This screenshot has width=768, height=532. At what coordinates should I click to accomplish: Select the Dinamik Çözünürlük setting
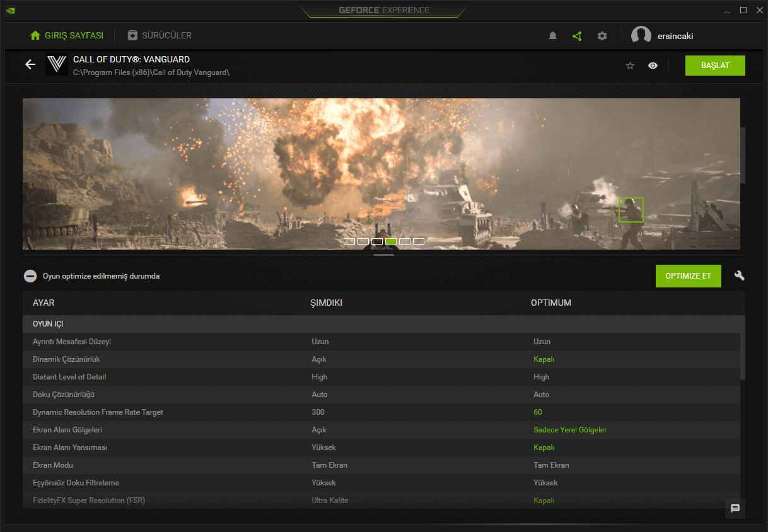381,359
